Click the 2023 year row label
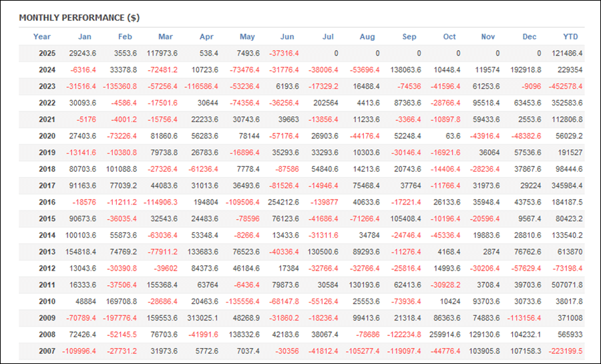Image resolution: width=601 pixels, height=364 pixels. (x=47, y=86)
